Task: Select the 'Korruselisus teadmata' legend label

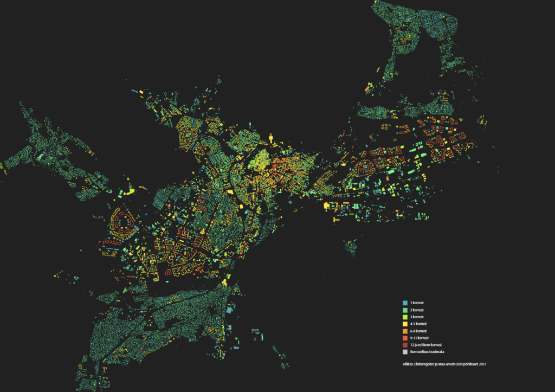Action: pos(427,352)
